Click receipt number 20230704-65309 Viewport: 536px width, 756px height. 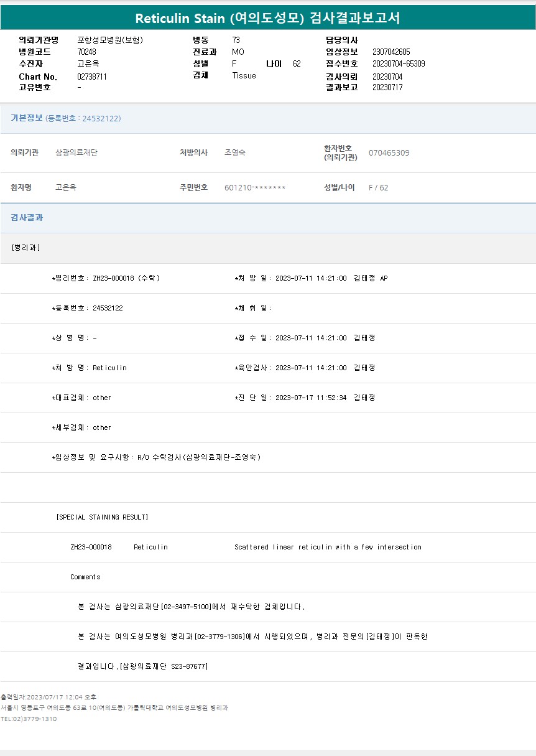(399, 63)
